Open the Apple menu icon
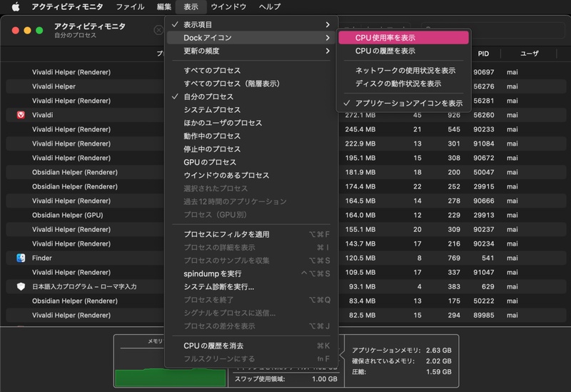571x392 pixels. pos(15,6)
